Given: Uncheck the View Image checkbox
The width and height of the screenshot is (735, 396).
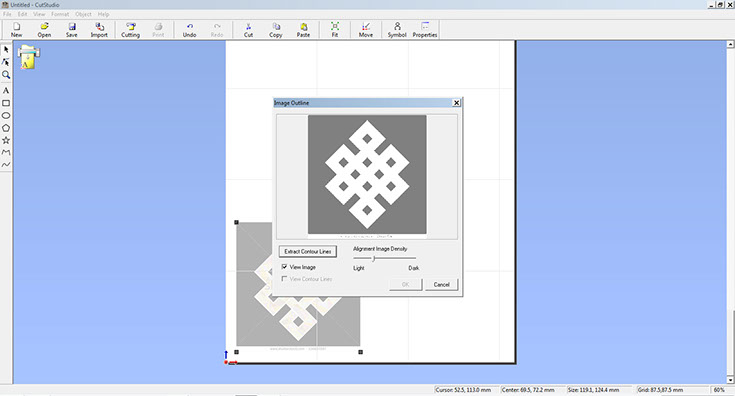Looking at the screenshot, I should click(285, 267).
